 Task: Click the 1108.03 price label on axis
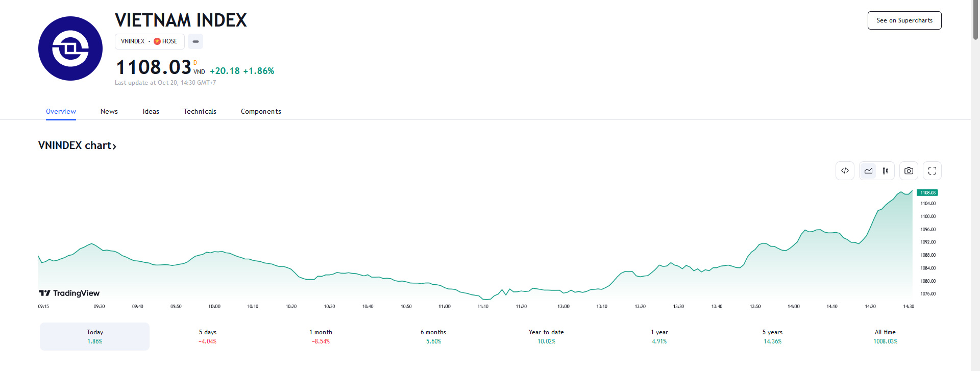click(x=927, y=193)
